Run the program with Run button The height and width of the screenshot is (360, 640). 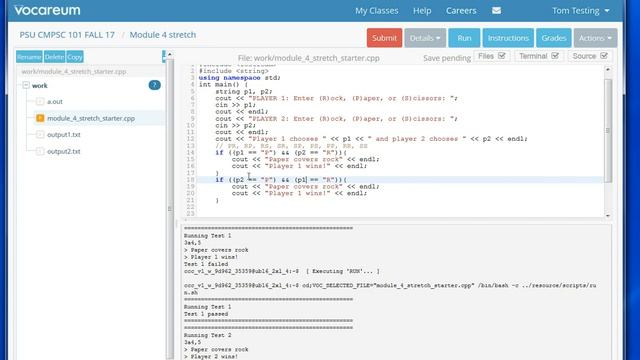[x=464, y=38]
